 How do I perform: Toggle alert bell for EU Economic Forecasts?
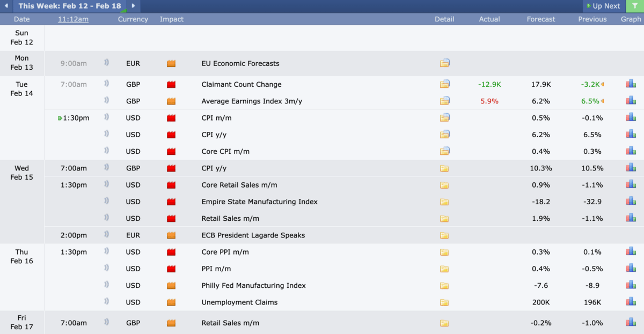click(106, 63)
